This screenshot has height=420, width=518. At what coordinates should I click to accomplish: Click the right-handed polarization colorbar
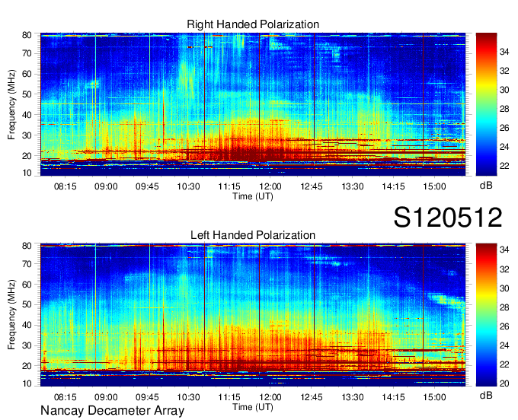point(486,104)
